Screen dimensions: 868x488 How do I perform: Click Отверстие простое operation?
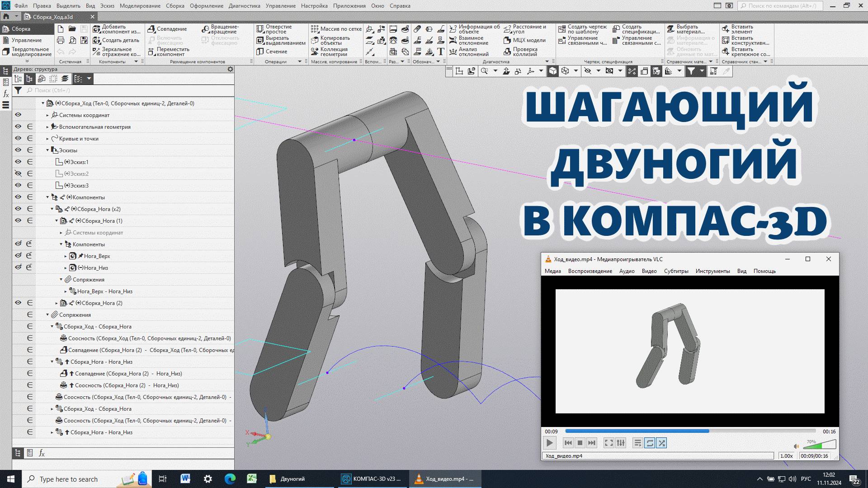point(274,29)
